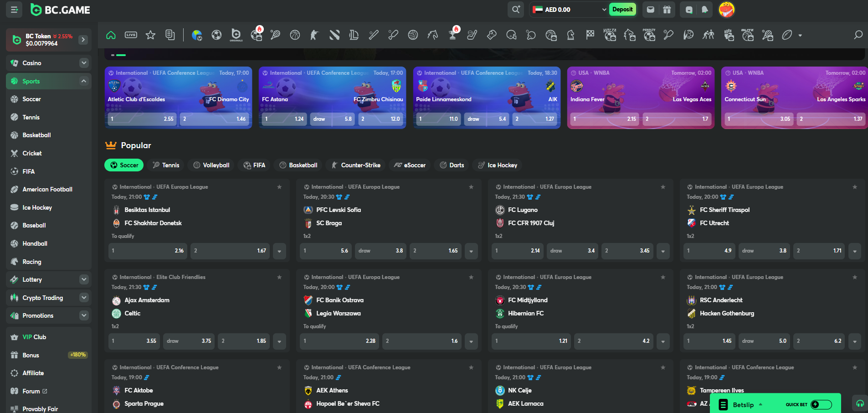
Task: Favorite the PFC Levski Sofia match star
Action: point(471,187)
